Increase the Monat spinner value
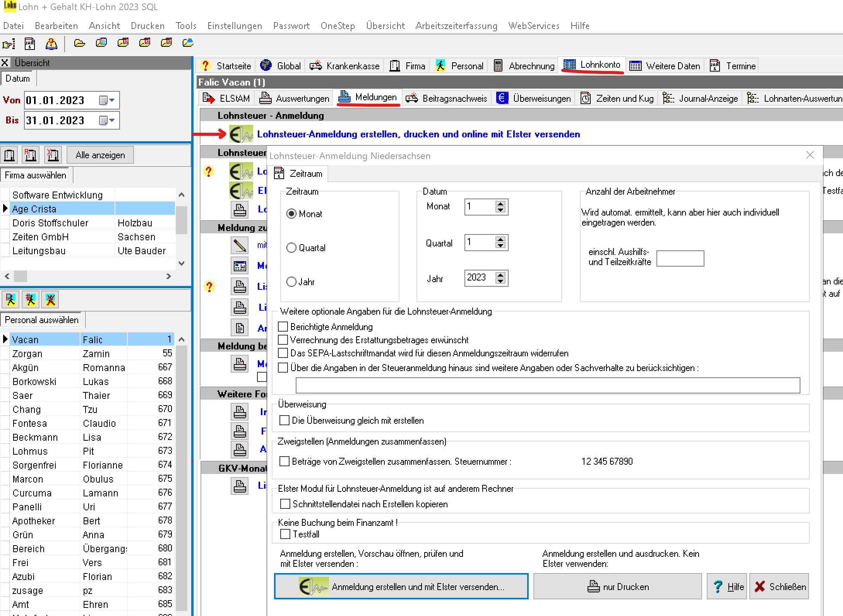This screenshot has height=616, width=843. point(500,203)
